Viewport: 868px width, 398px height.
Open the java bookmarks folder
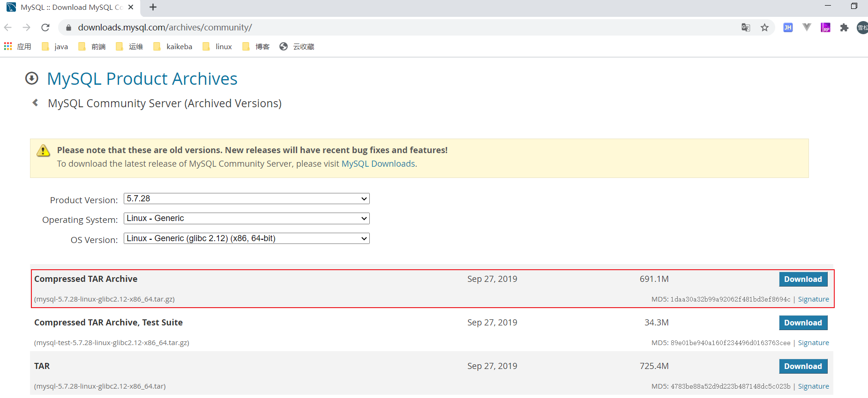click(55, 46)
